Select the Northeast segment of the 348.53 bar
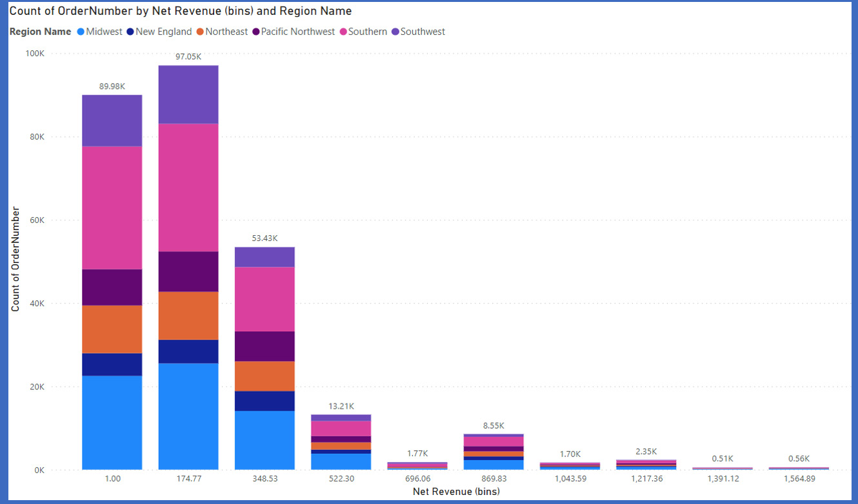858x504 pixels. click(264, 376)
